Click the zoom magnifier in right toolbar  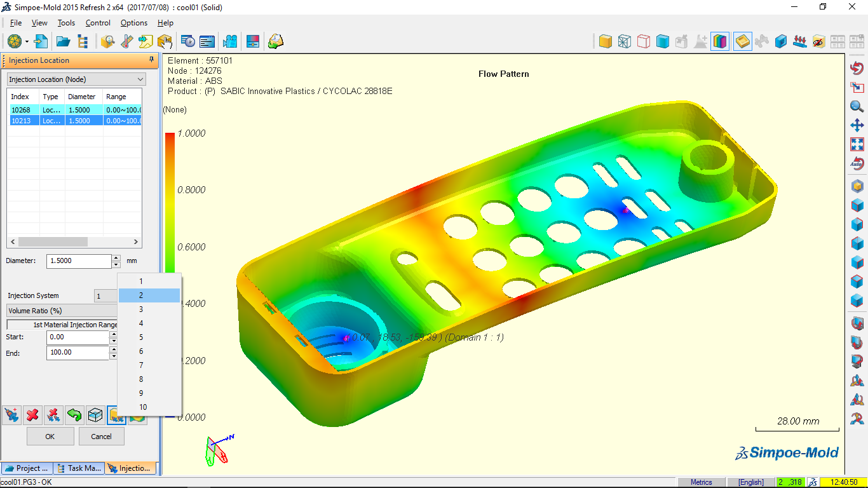857,107
